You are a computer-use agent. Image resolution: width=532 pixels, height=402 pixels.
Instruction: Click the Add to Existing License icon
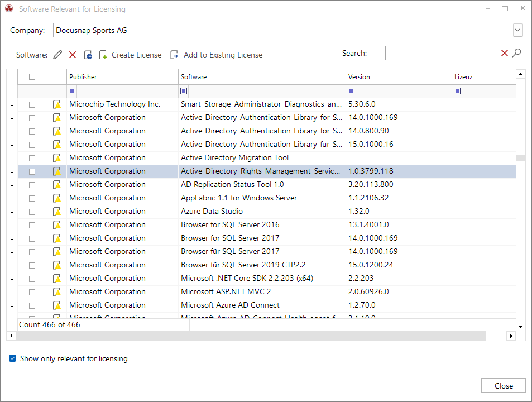[174, 55]
